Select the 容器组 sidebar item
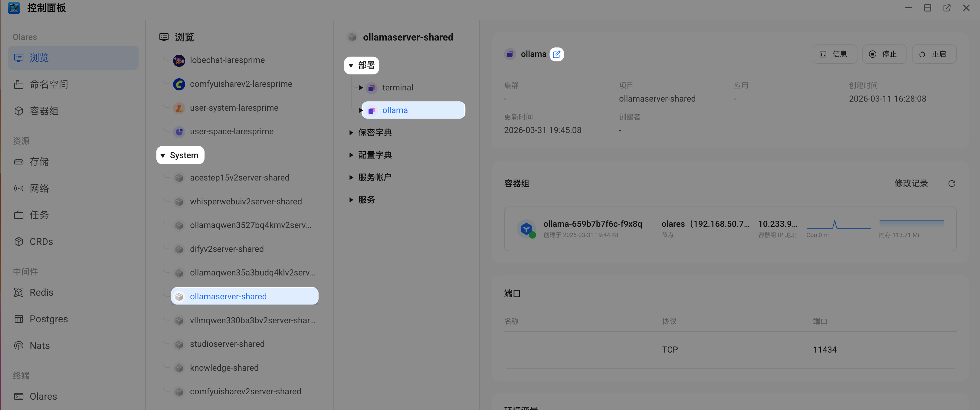Screen dimensions: 980x410 pos(44,111)
